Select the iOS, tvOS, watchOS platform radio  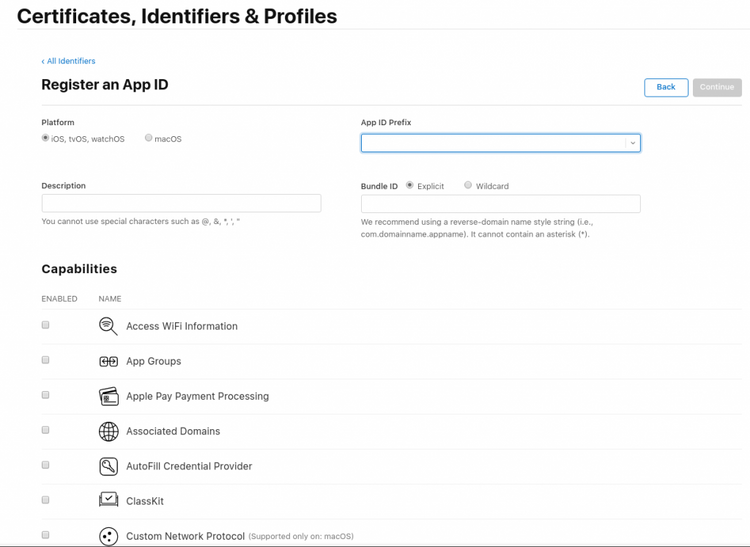click(45, 138)
